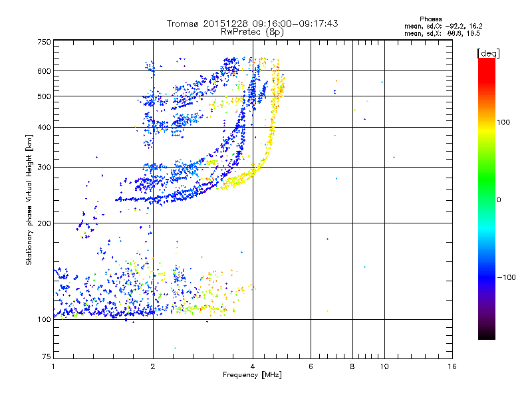The width and height of the screenshot is (532, 399).
Task: Click the 'Phases' header text
Action: 430,19
